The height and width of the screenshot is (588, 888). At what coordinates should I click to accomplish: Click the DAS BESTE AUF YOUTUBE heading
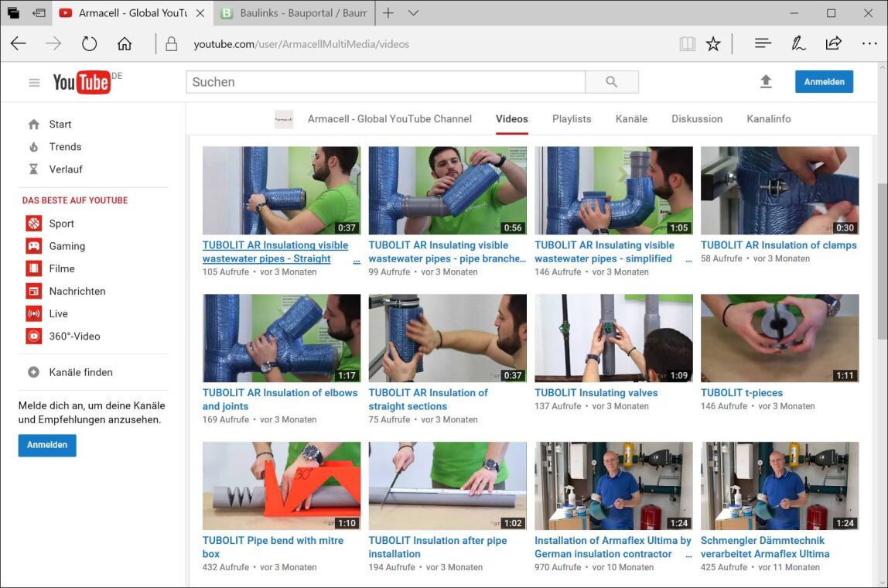75,200
